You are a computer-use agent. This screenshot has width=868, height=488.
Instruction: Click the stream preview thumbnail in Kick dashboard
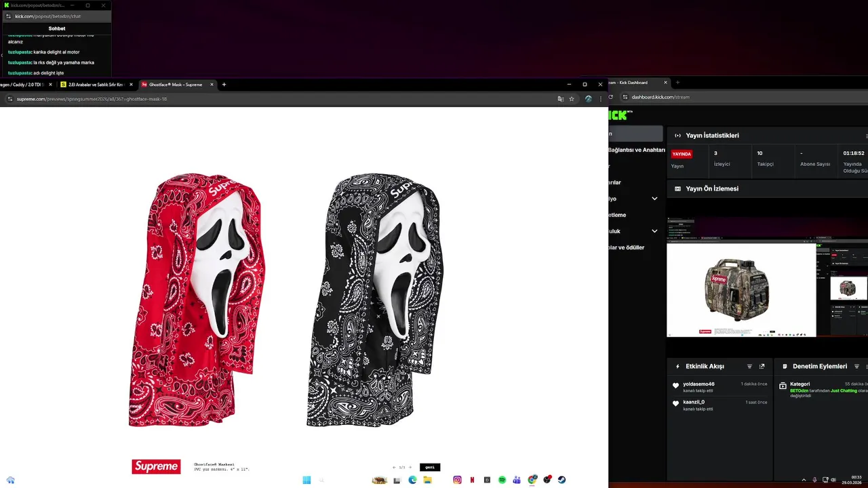(x=767, y=277)
